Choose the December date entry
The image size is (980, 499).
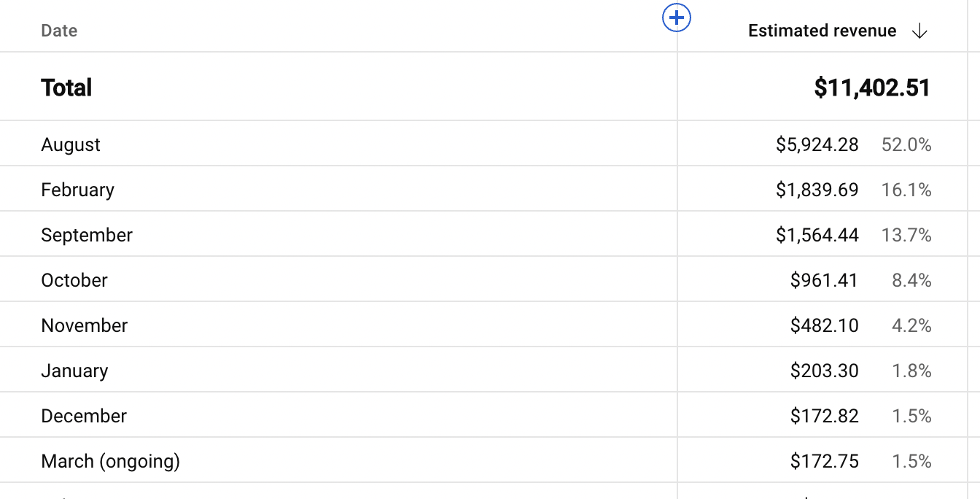click(x=84, y=416)
